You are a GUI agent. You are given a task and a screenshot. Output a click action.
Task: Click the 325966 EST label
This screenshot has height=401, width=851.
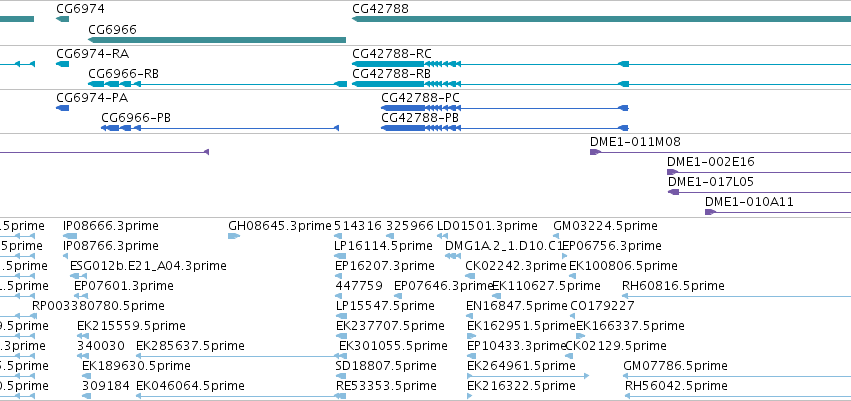[410, 226]
